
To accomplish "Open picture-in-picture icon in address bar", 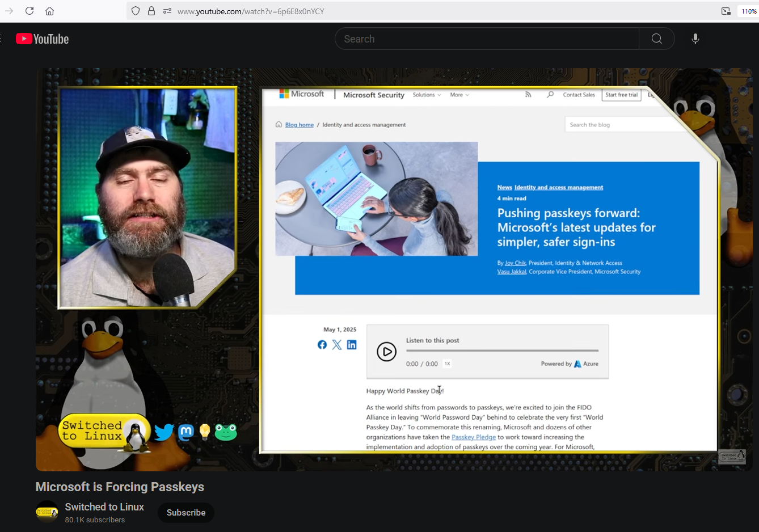I will [x=726, y=11].
